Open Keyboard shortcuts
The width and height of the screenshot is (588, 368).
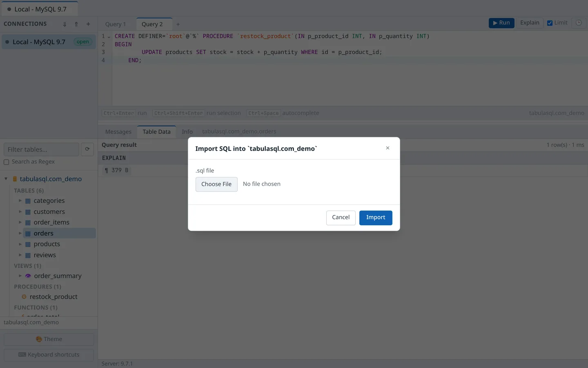(x=49, y=355)
